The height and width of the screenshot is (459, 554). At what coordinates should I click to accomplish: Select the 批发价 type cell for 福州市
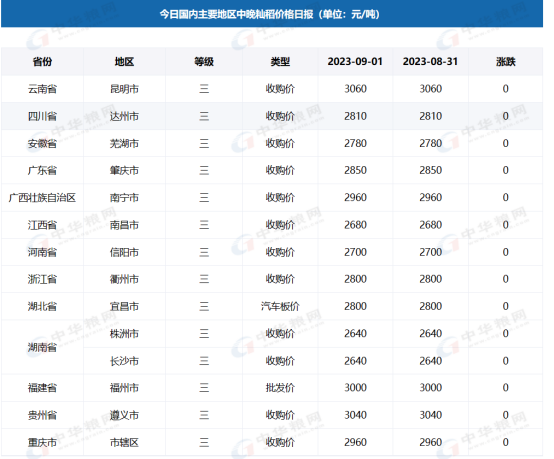280,388
